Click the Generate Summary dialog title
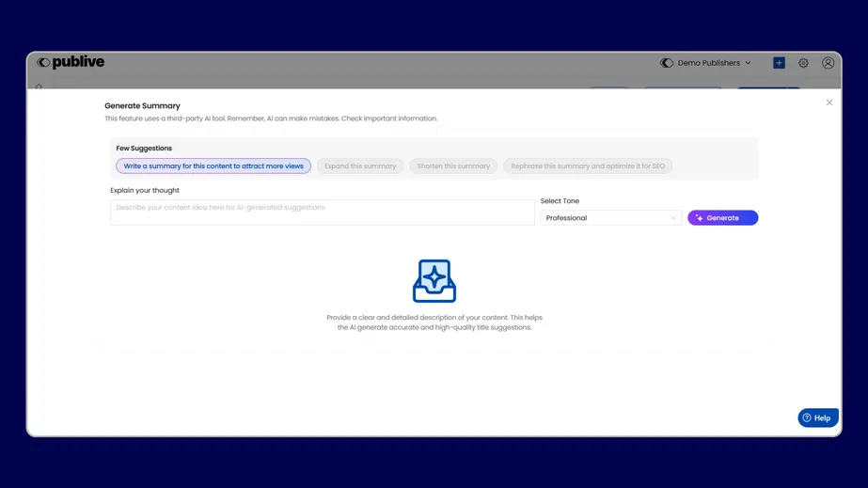Screen dimensions: 868x488 tap(142, 106)
